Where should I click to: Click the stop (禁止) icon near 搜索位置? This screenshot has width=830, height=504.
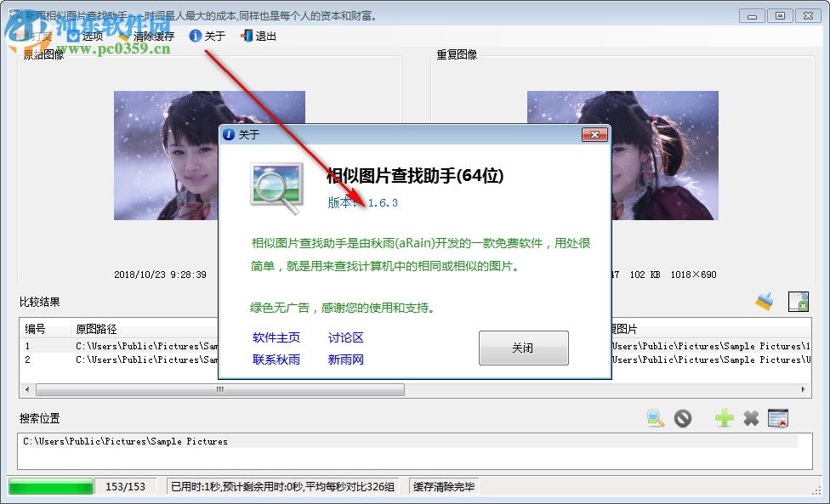pyautogui.click(x=683, y=418)
